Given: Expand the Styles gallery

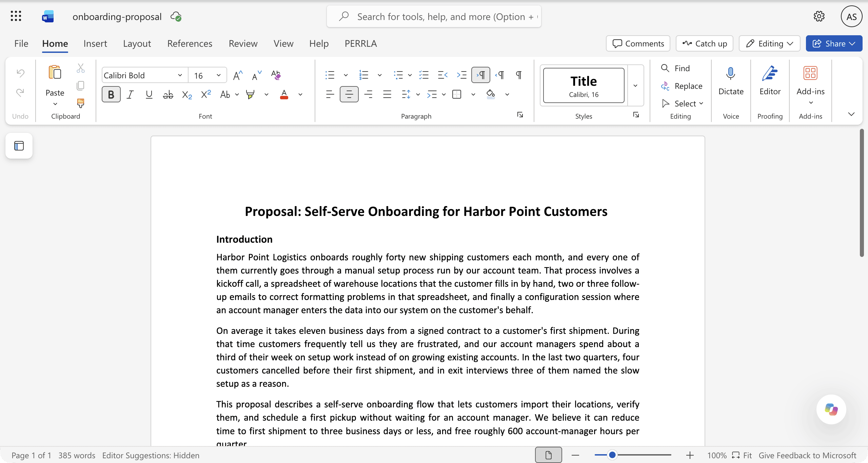Looking at the screenshot, I should pyautogui.click(x=635, y=85).
